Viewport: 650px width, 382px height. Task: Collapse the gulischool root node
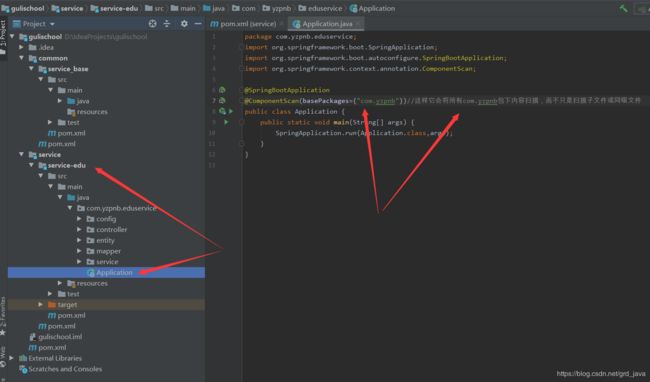click(x=12, y=36)
